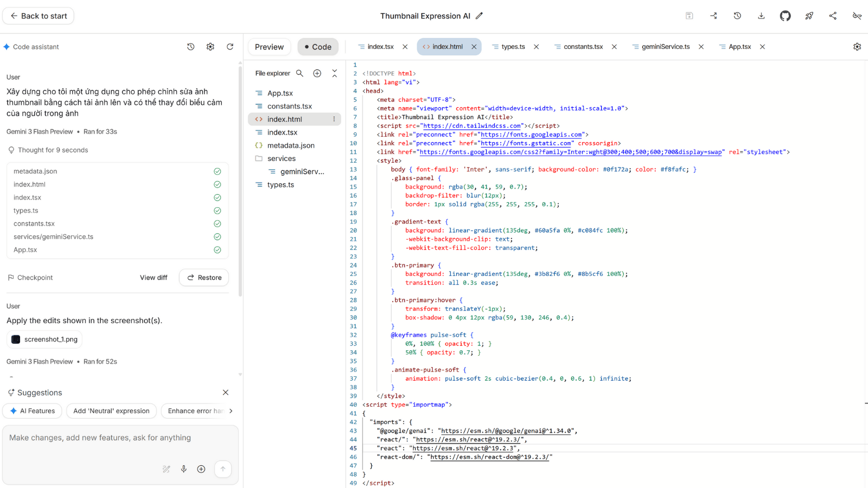868x488 pixels.
Task: Download the project files
Action: pos(761,16)
